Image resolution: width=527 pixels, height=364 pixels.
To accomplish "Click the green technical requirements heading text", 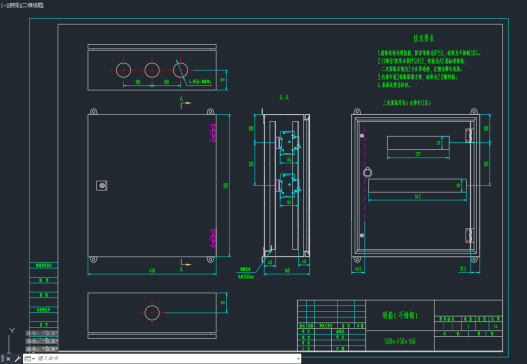I will coord(423,38).
